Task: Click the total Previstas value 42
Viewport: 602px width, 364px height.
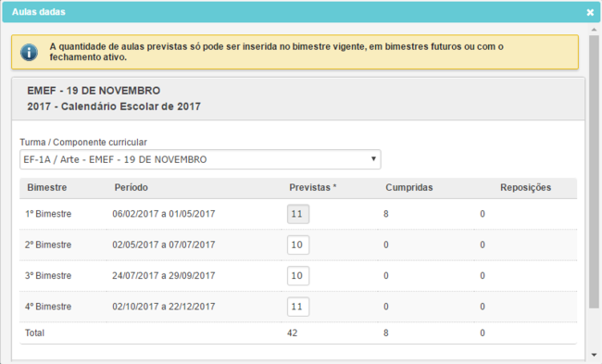Action: (x=292, y=333)
